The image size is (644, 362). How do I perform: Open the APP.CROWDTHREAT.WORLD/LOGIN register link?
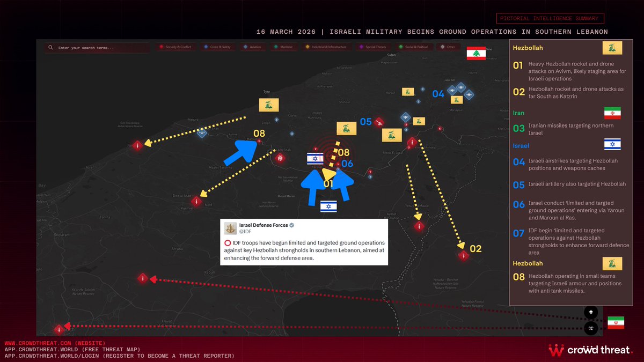[119, 356]
